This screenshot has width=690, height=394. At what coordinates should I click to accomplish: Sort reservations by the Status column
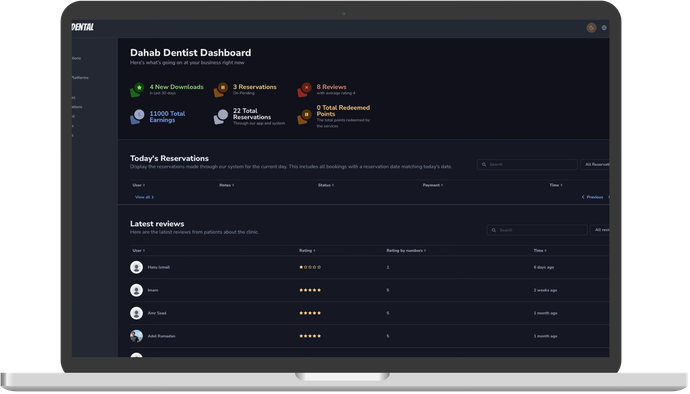[x=326, y=185]
